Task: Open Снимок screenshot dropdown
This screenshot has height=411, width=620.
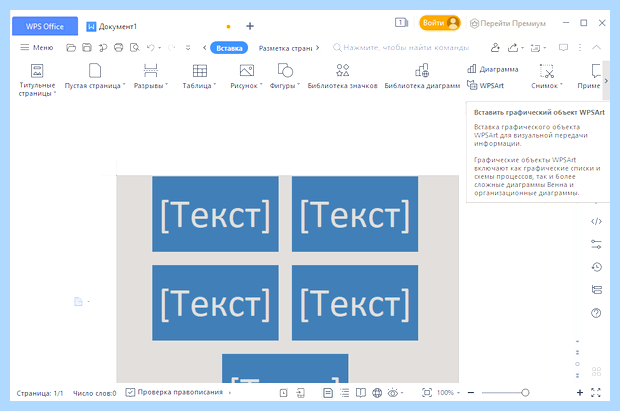Action: click(x=547, y=76)
